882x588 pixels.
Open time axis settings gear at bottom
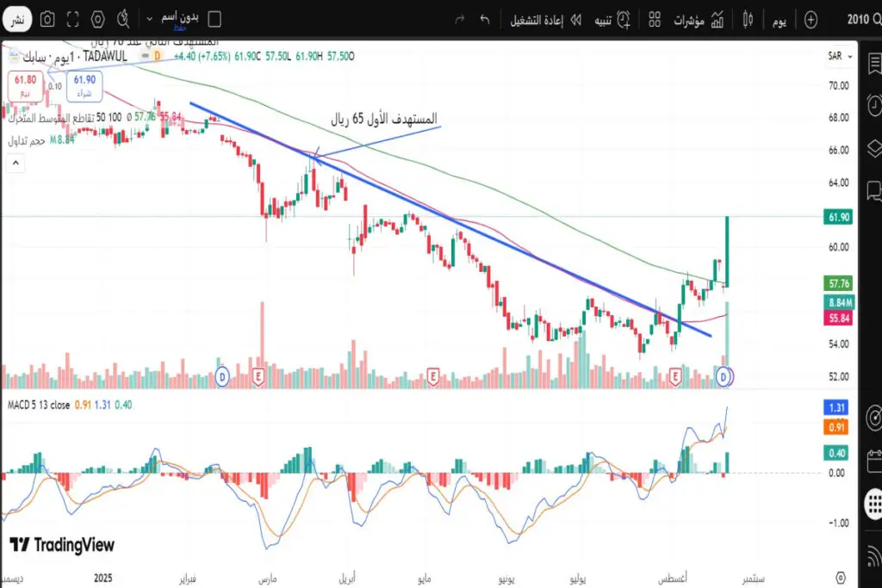coord(841,576)
